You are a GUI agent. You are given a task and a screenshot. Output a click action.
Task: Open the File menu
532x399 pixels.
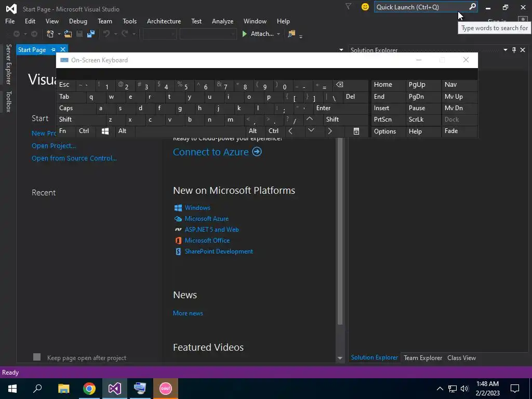[10, 21]
